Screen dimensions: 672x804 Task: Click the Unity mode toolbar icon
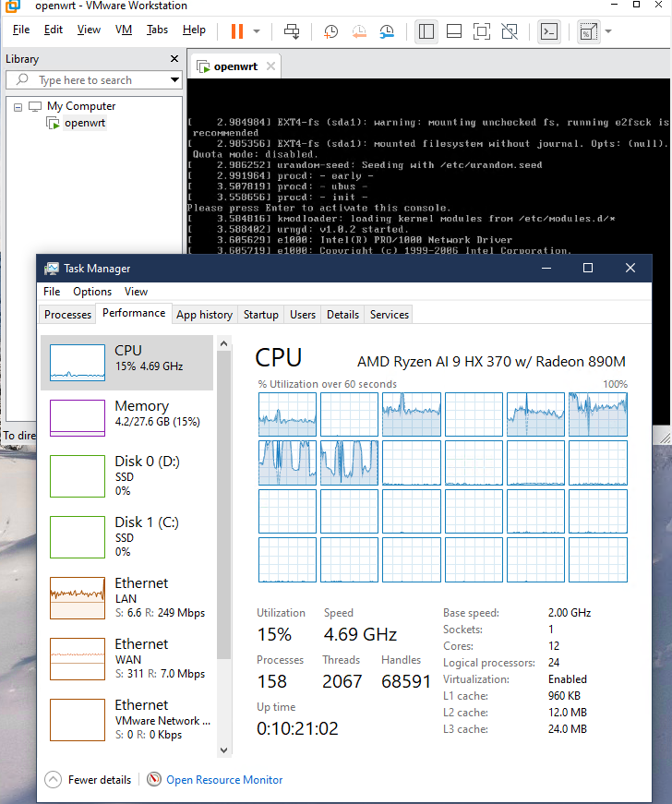(x=509, y=31)
